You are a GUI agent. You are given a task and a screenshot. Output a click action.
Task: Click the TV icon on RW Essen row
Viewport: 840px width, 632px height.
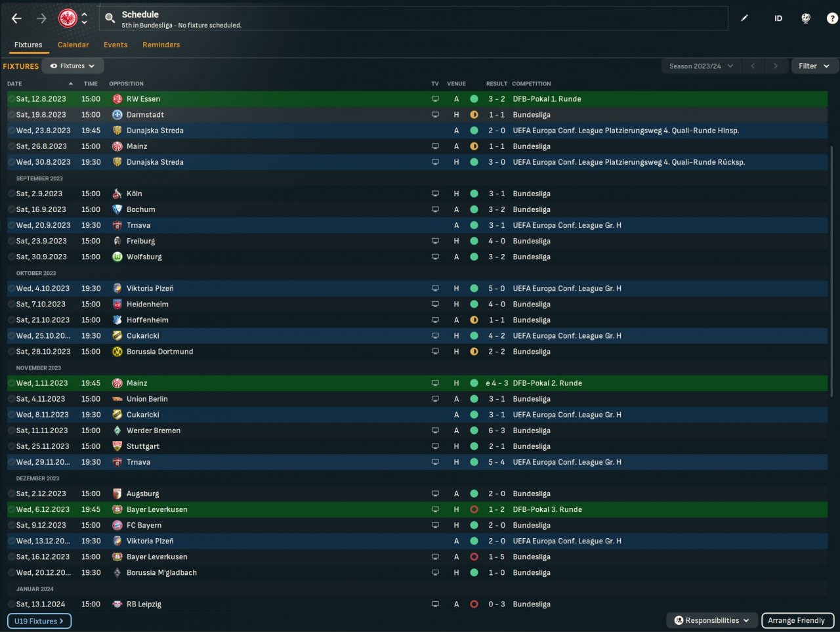(435, 99)
